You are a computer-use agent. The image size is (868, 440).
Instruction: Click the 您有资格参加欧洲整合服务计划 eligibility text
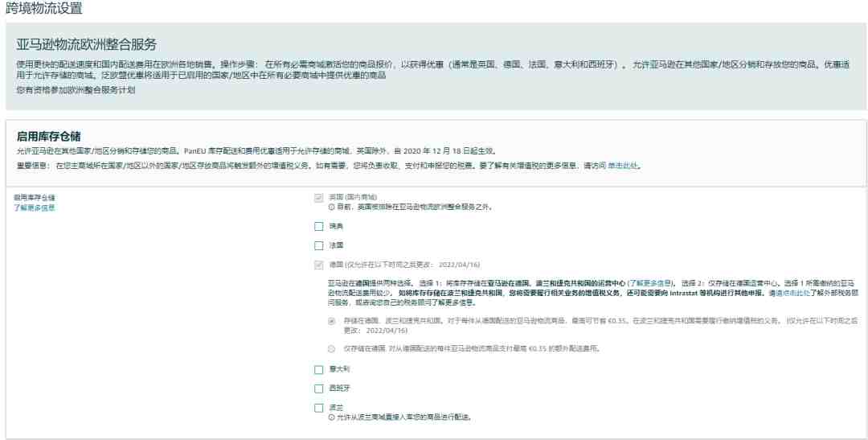click(76, 90)
